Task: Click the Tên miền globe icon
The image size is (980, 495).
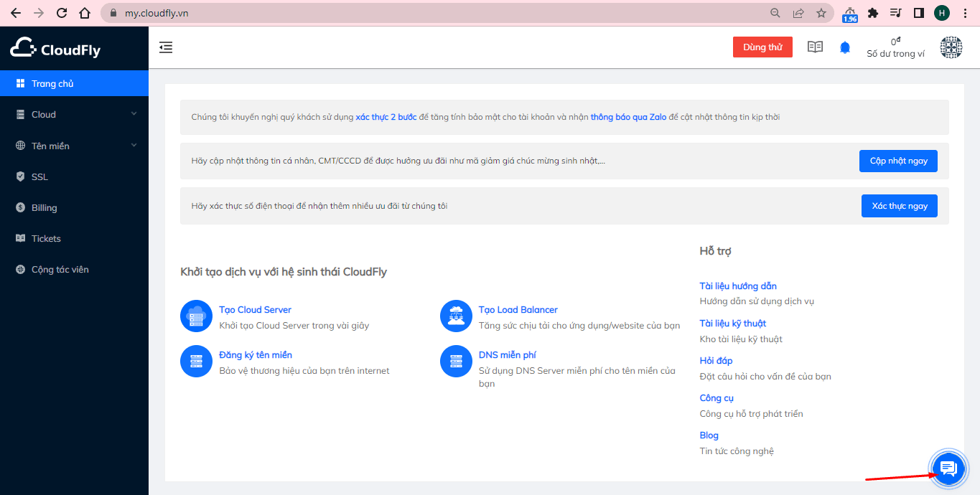Action: click(x=20, y=146)
